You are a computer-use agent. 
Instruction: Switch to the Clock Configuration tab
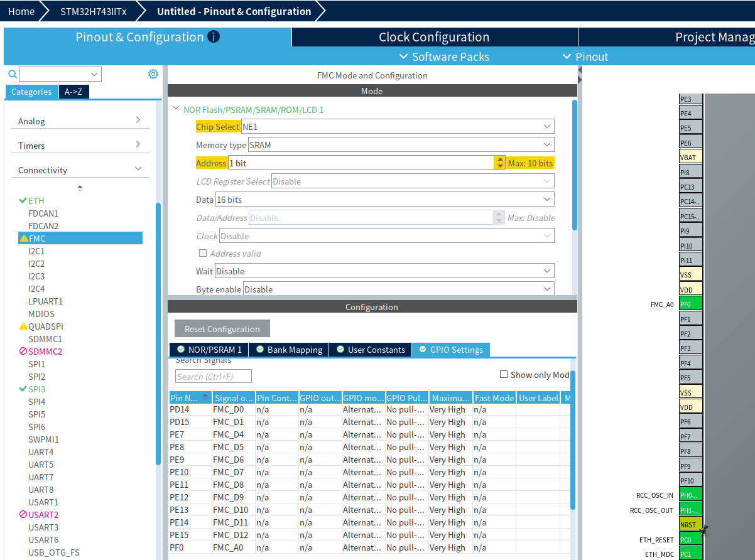434,37
